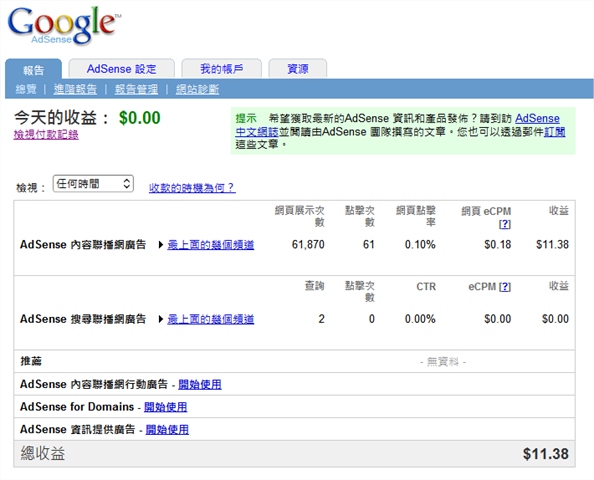Click 開始使用 for AdSense for Domains
Viewport: 594px width, 480px height.
166,407
